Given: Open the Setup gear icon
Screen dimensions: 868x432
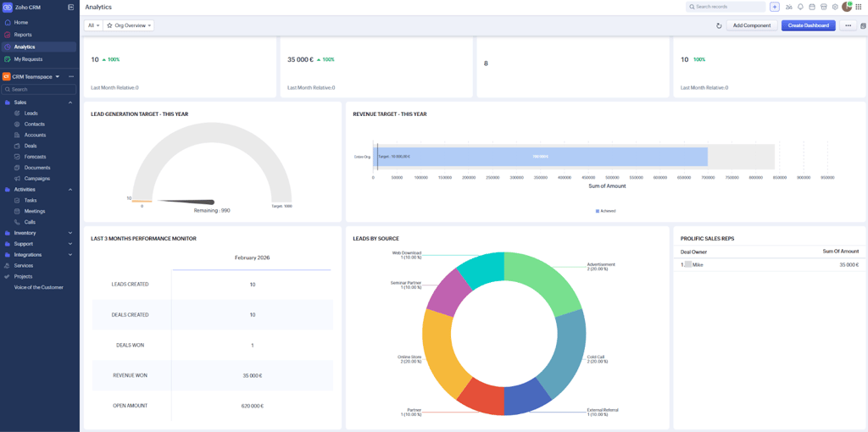Looking at the screenshot, I should 835,7.
